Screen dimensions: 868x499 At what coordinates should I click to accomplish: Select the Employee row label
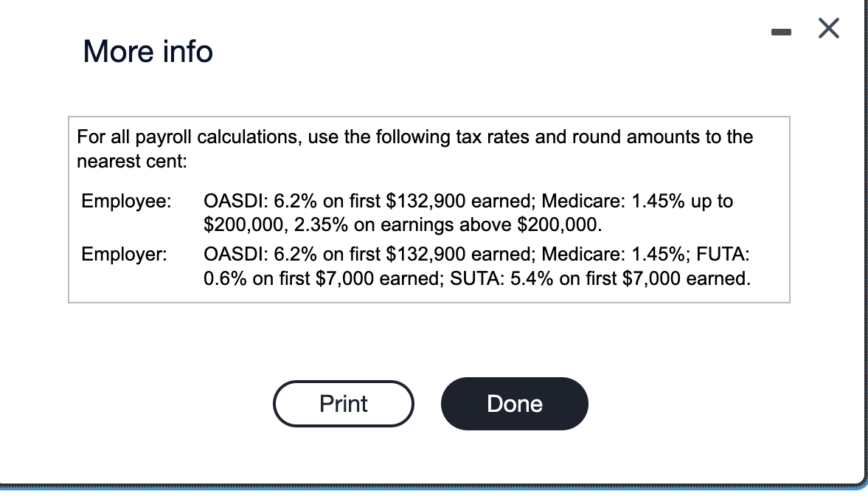[125, 201]
